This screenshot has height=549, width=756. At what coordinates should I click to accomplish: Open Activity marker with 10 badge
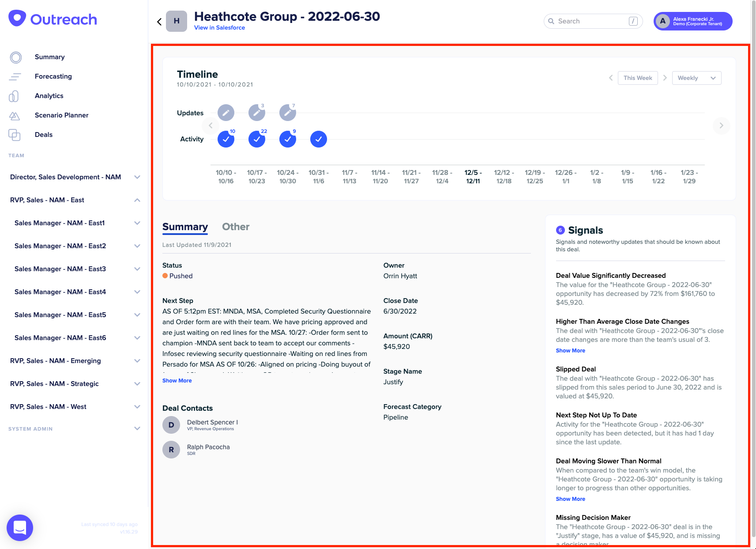click(226, 139)
